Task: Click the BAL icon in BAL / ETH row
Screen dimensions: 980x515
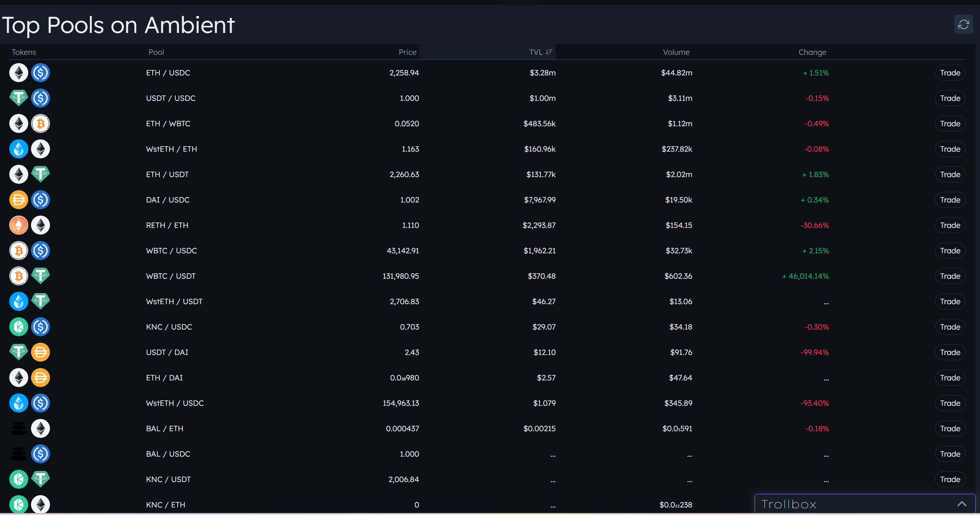Action: [x=19, y=428]
